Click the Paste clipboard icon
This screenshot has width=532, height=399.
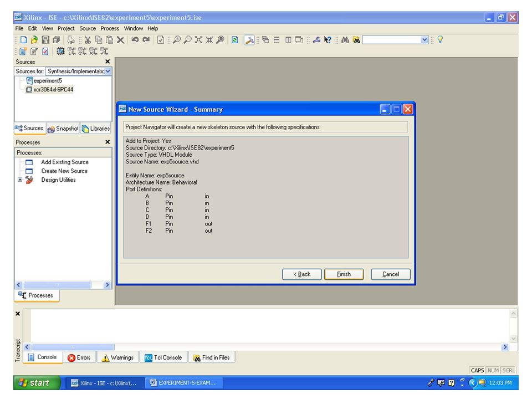(110, 40)
